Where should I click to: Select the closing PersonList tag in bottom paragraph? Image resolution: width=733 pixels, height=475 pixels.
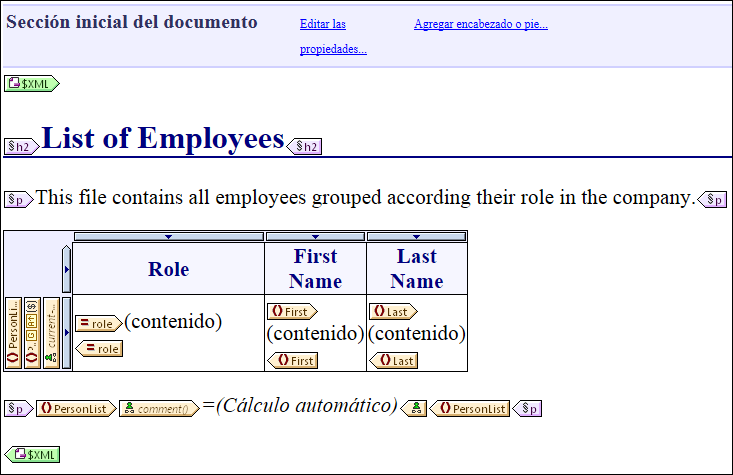[469, 409]
